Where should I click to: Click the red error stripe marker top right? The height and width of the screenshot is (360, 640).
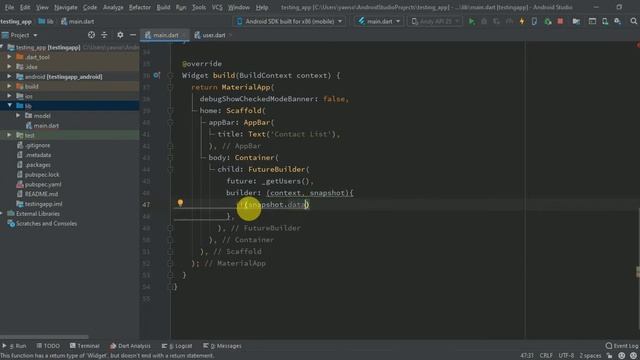[638, 45]
